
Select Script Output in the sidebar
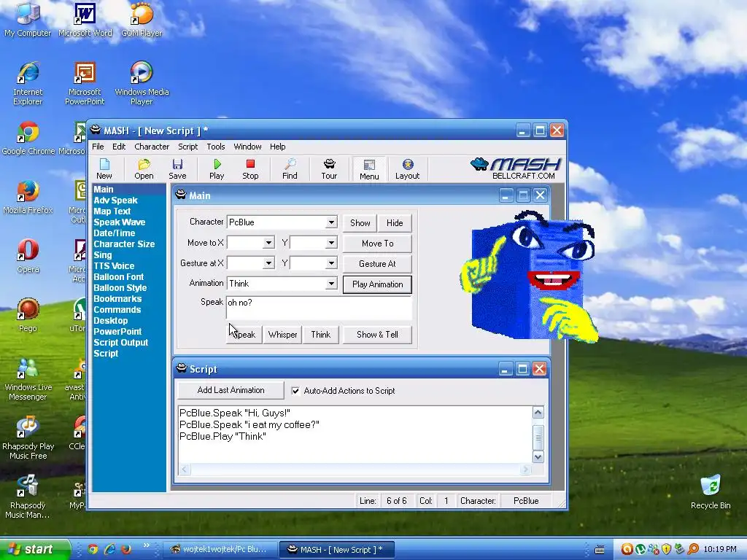click(x=120, y=343)
